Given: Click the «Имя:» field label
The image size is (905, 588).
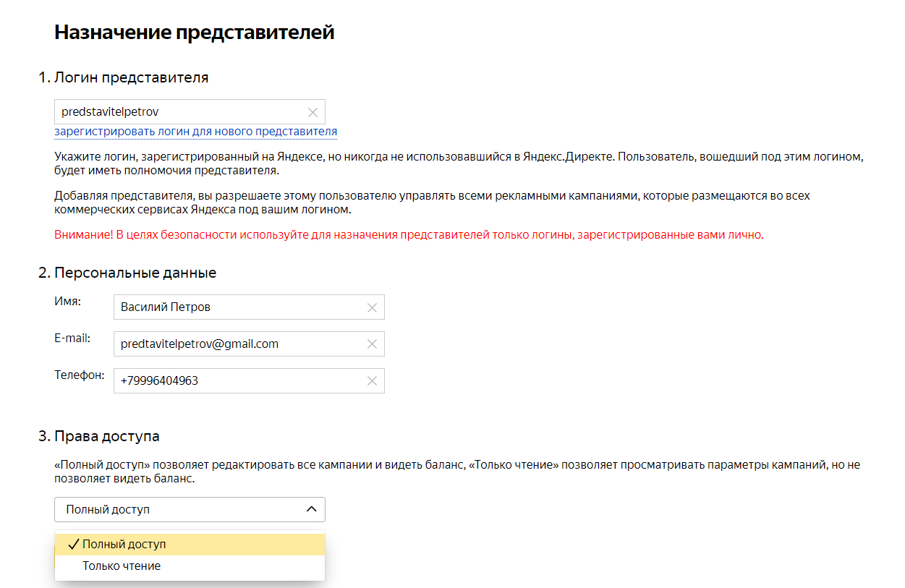Looking at the screenshot, I should click(x=67, y=301).
